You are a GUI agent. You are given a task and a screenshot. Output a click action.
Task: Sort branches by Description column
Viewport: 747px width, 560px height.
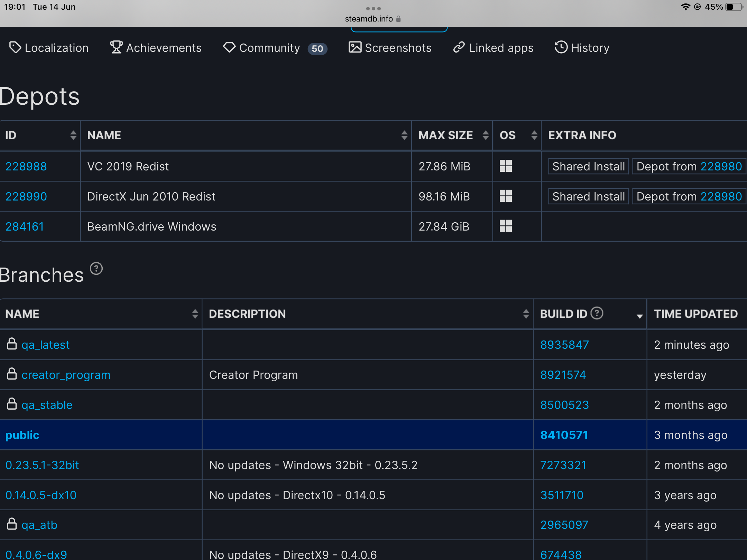pos(526,314)
